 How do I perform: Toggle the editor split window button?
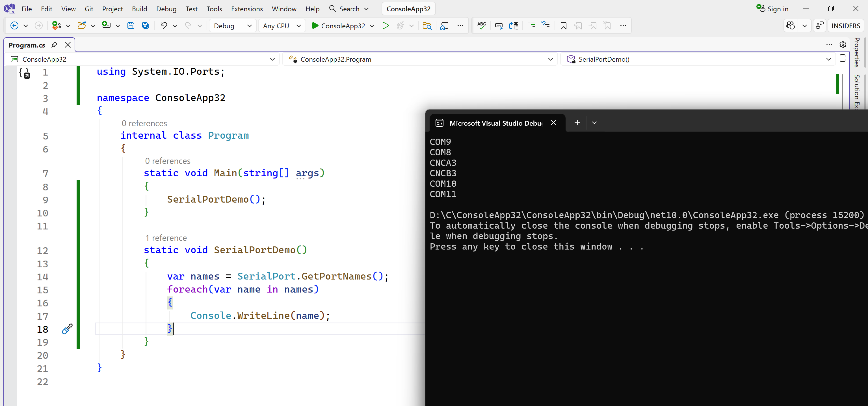coord(842,59)
